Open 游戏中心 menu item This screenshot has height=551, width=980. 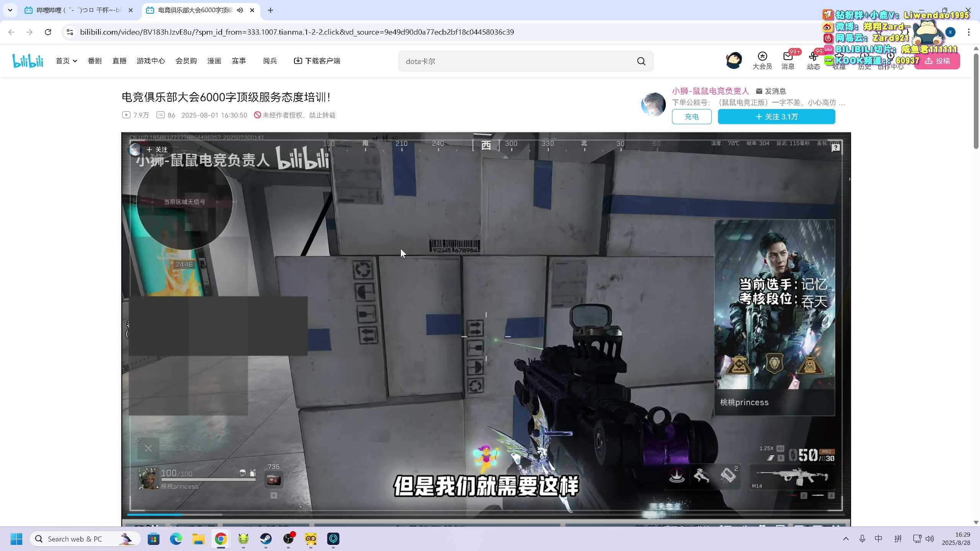click(x=151, y=61)
